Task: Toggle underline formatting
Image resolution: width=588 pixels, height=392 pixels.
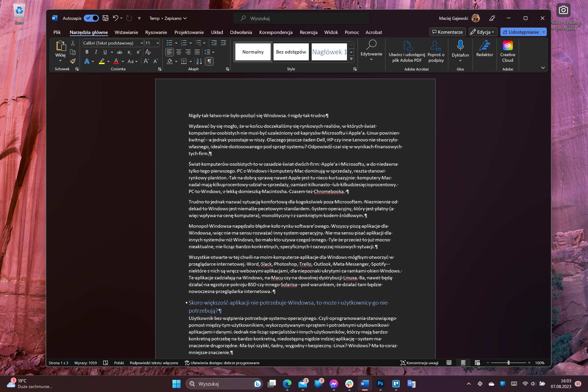Action: 105,52
